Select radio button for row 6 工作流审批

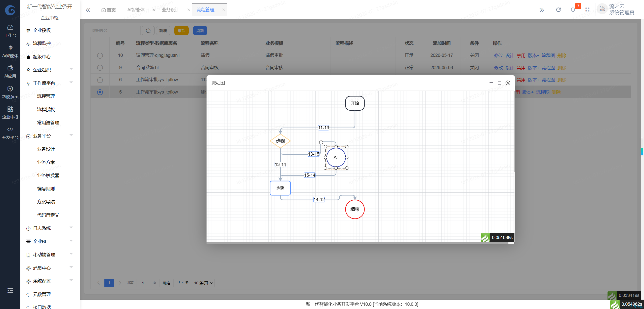coord(100,80)
